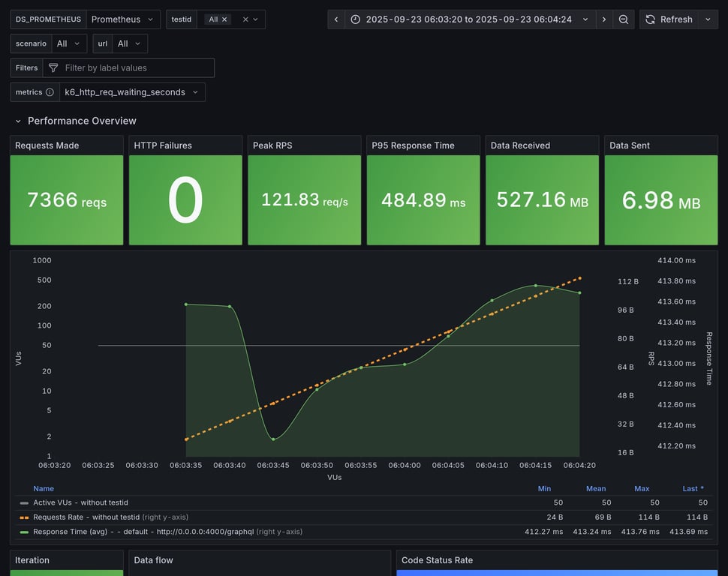The height and width of the screenshot is (576, 728).
Task: Click the Iteration panel title
Action: coord(32,560)
